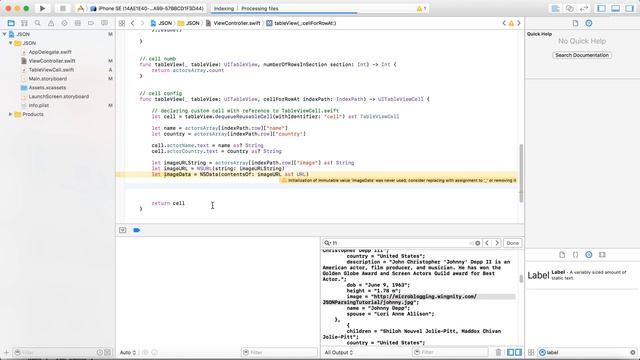This screenshot has width=640, height=360.
Task: Expand the Products folder
Action: 10,114
